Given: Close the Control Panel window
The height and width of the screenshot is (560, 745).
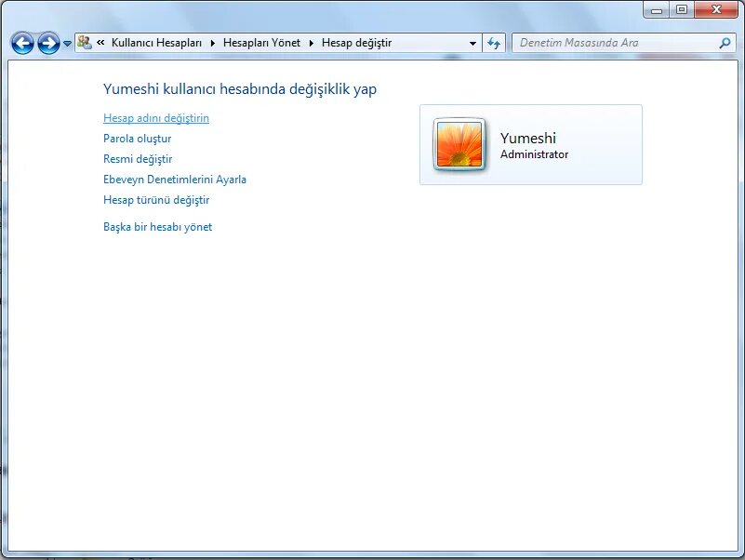Looking at the screenshot, I should pyautogui.click(x=716, y=9).
